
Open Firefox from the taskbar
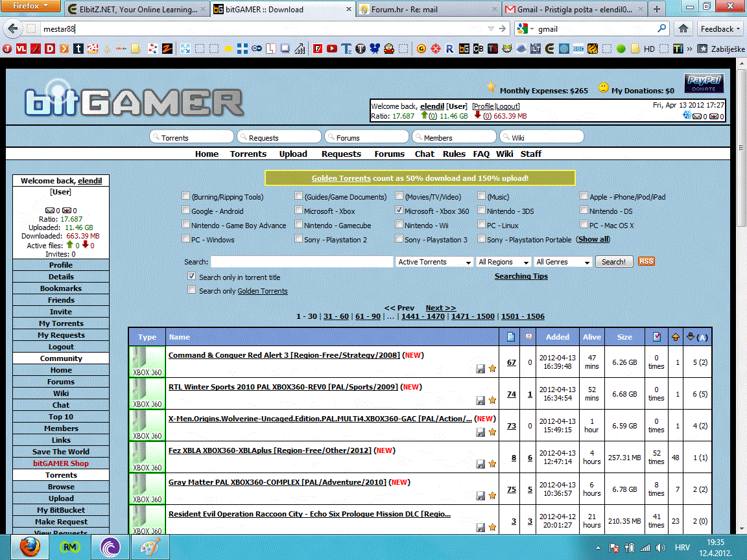[30, 547]
